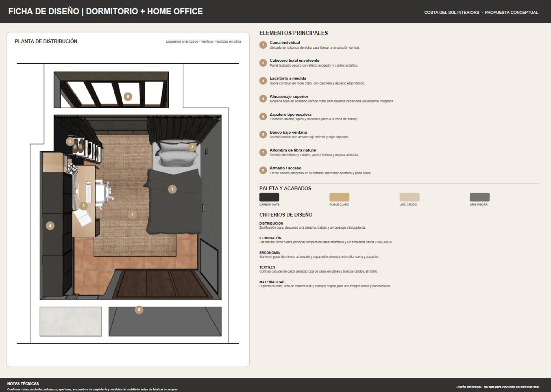Pick the Roble Claro color swatch
The width and height of the screenshot is (551, 392).
pyautogui.click(x=340, y=197)
